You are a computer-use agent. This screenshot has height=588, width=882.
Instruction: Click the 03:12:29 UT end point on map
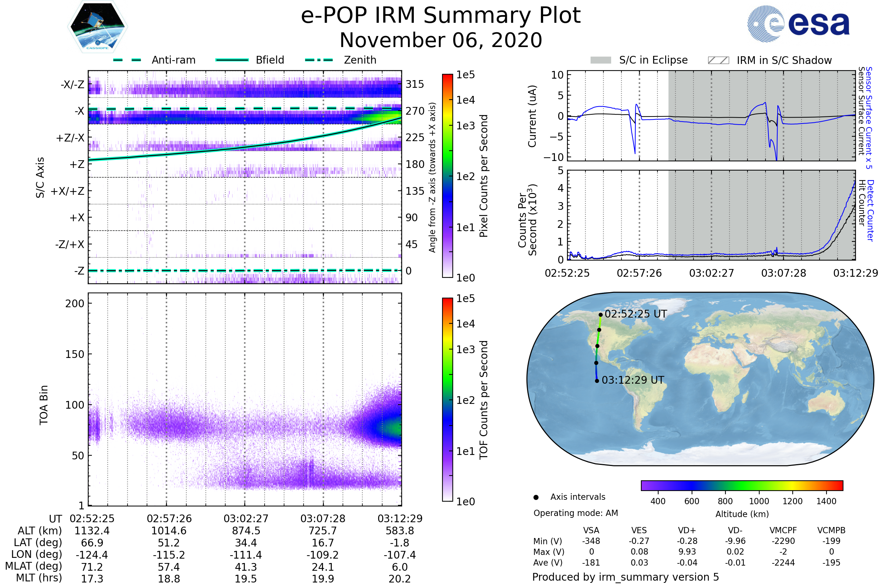click(597, 381)
